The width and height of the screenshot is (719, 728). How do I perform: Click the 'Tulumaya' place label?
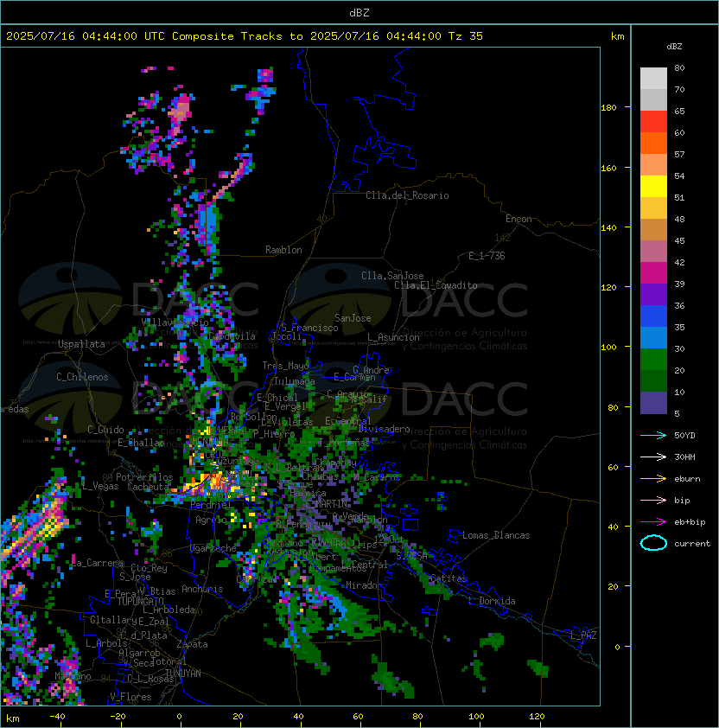tap(295, 381)
